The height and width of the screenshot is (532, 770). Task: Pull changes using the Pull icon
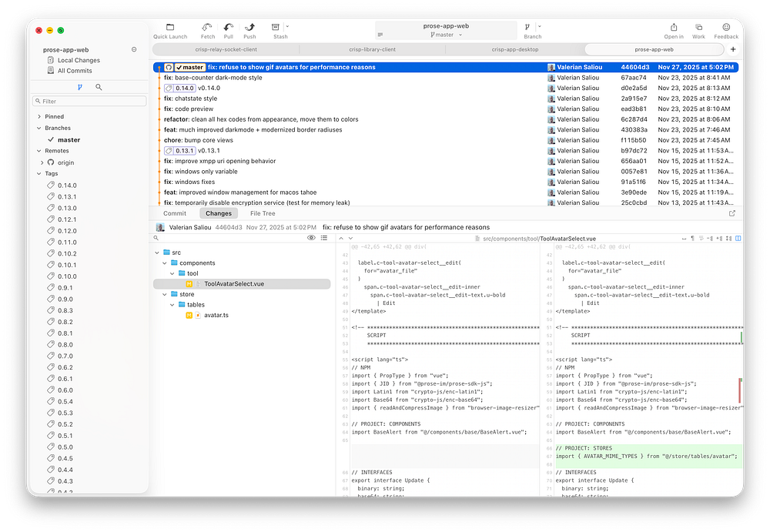click(x=229, y=28)
